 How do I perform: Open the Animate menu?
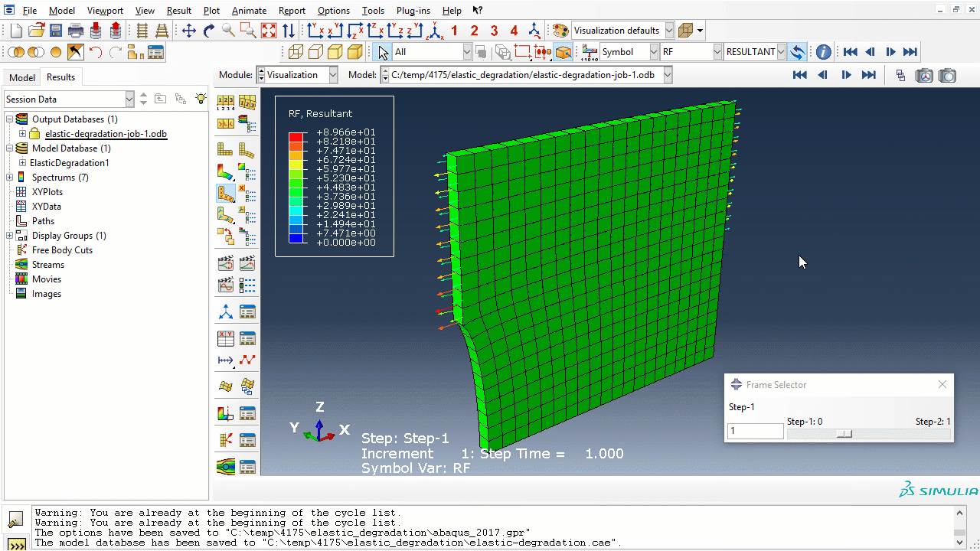(x=250, y=11)
